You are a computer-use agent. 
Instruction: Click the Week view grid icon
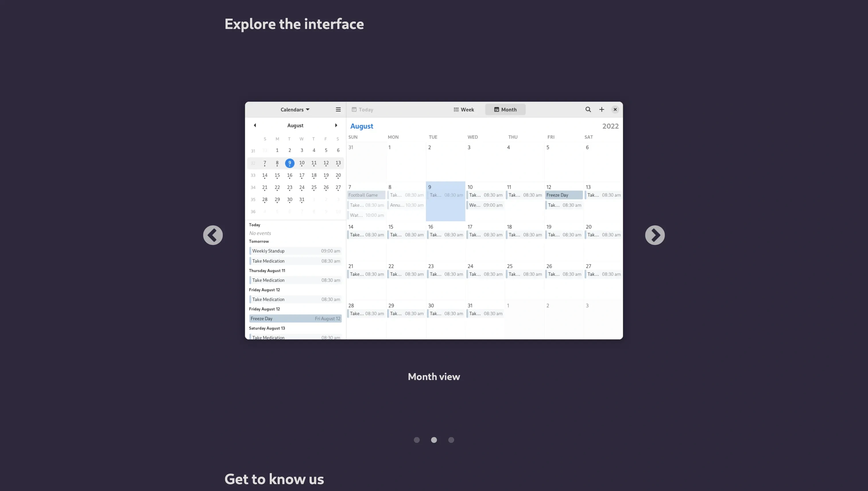456,110
